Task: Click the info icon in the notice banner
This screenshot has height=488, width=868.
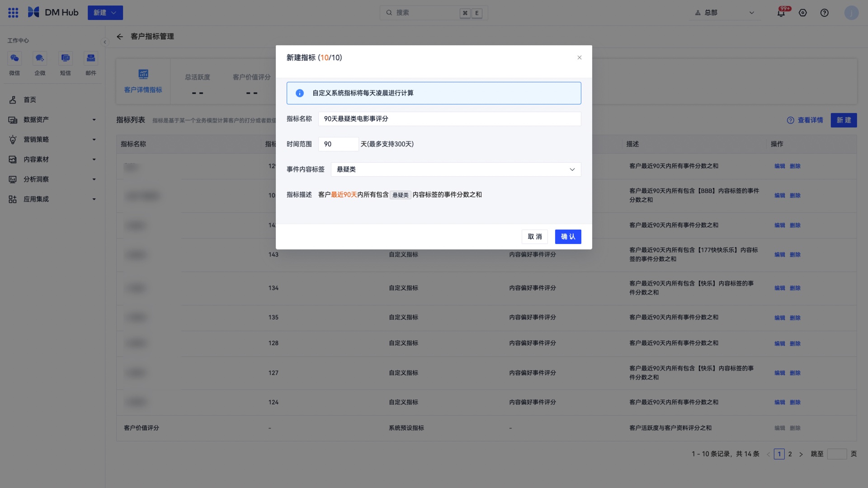Action: click(x=300, y=93)
